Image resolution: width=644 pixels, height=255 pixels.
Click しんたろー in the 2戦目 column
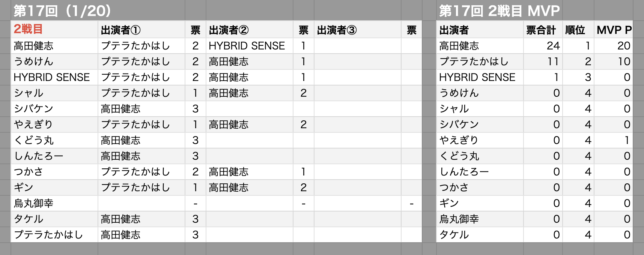[x=39, y=156]
